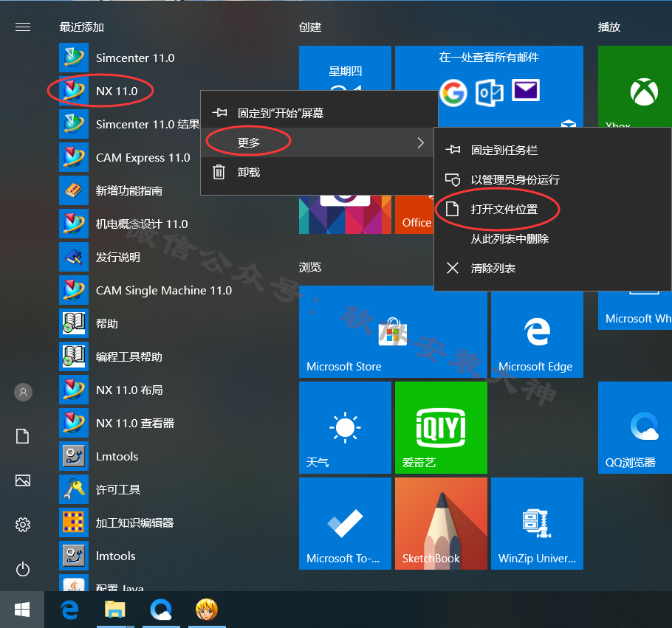672x628 pixels.
Task: Open the calendar tile showing 星期四
Action: coord(345,68)
